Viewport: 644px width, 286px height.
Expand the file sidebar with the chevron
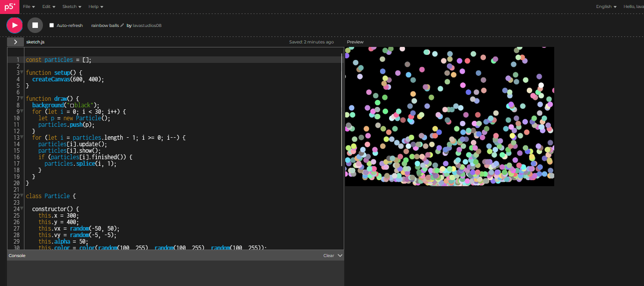coord(15,42)
